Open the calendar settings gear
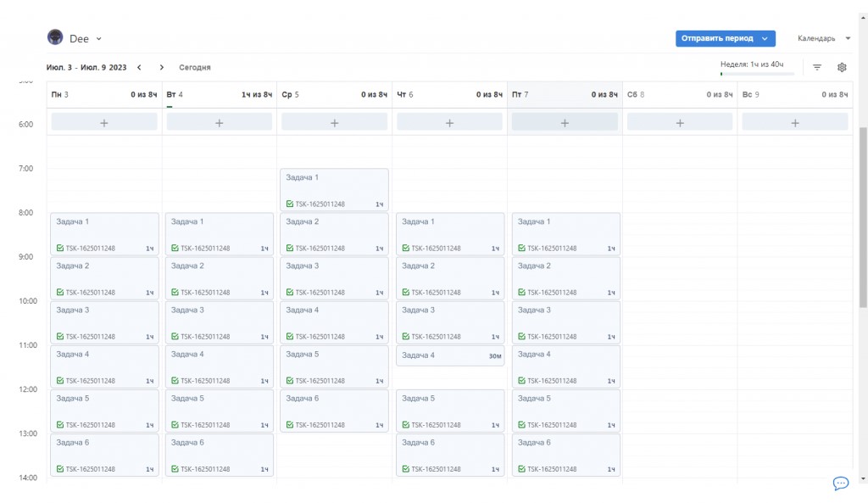The height and width of the screenshot is (503, 868). [x=842, y=67]
